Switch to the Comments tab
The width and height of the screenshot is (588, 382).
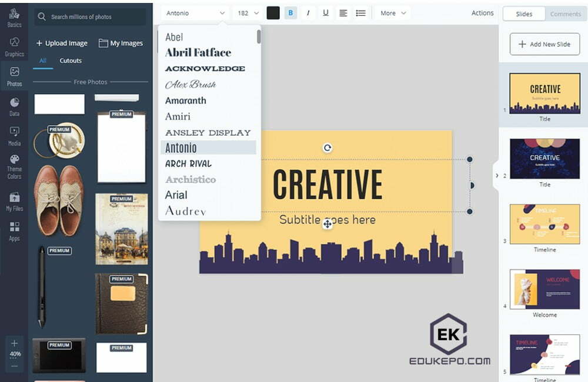[565, 14]
